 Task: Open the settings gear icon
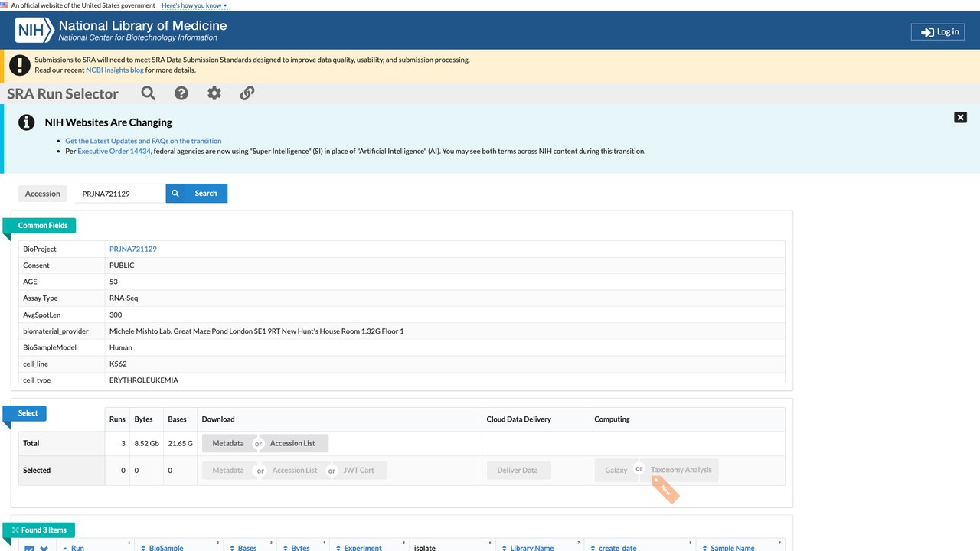214,93
